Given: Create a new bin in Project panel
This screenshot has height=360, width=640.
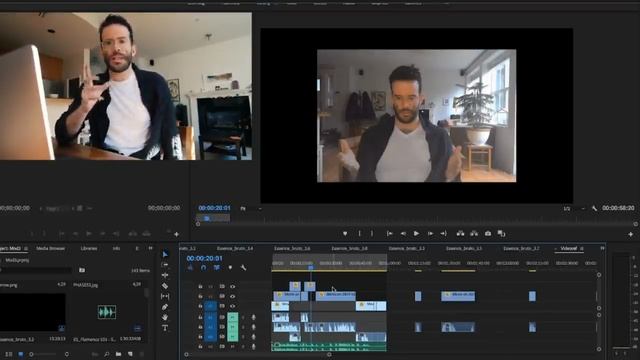Looking at the screenshot, I should [x=118, y=354].
